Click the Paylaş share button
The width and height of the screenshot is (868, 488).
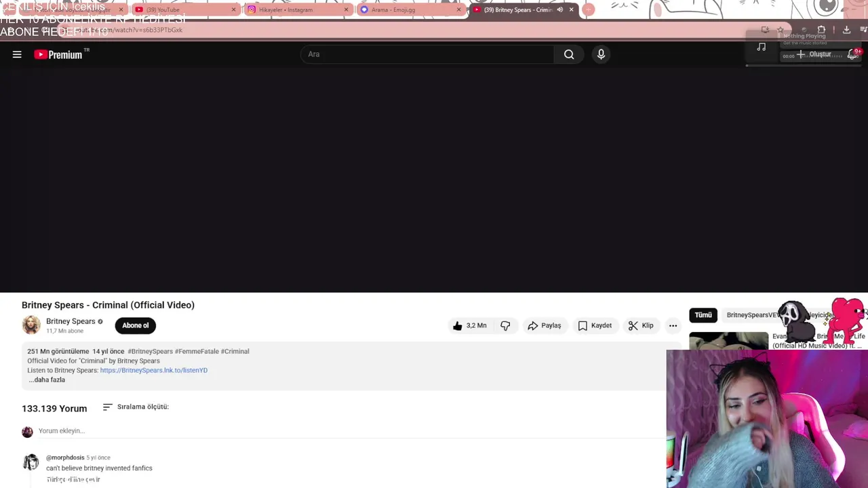click(545, 325)
